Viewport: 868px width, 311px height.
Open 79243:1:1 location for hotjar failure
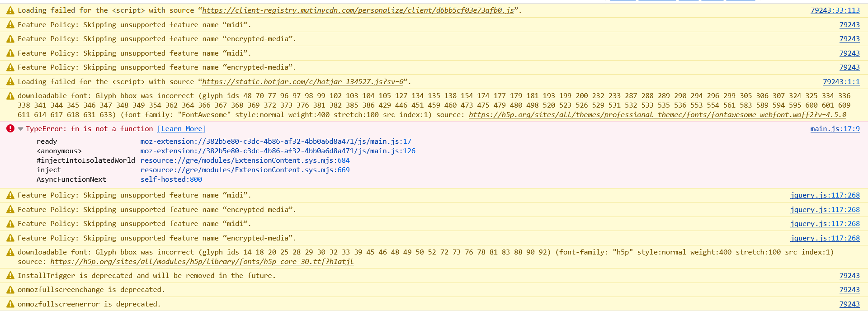[841, 82]
